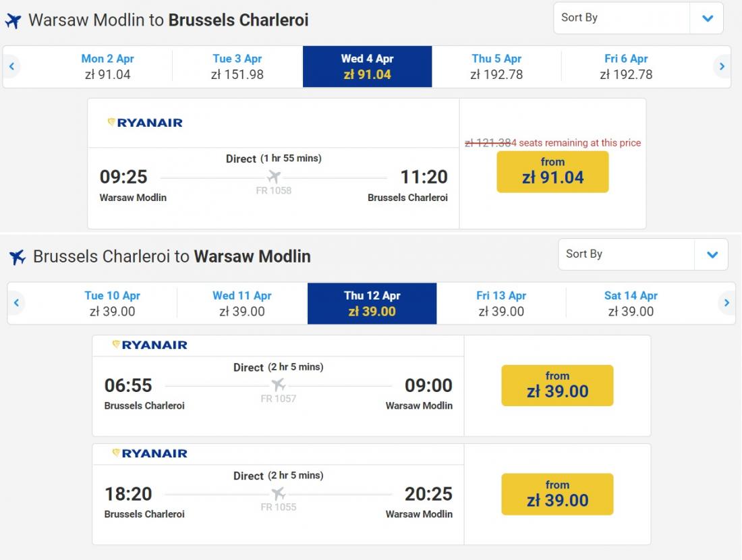Open the outbound Sort By dropdown
The image size is (742, 560).
pos(621,18)
